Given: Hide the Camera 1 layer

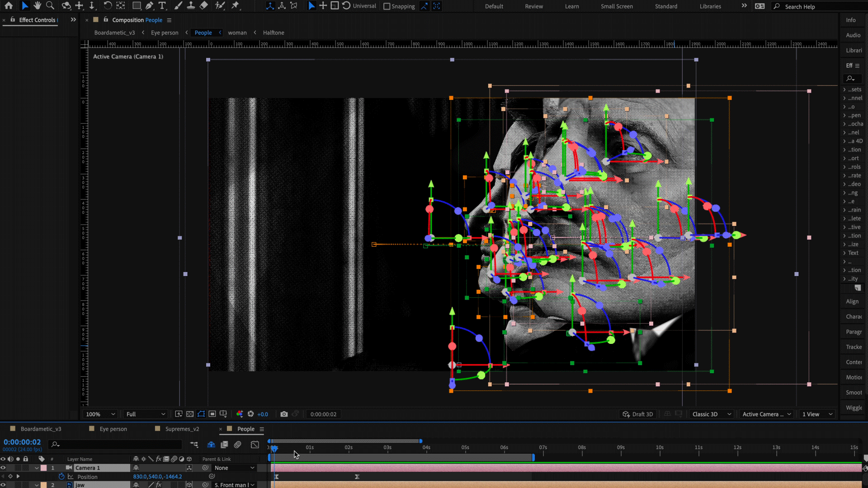Looking at the screenshot, I should point(3,468).
